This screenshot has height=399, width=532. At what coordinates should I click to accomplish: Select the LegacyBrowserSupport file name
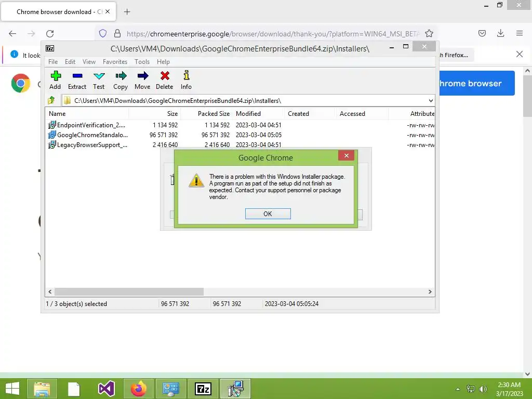[92, 144]
